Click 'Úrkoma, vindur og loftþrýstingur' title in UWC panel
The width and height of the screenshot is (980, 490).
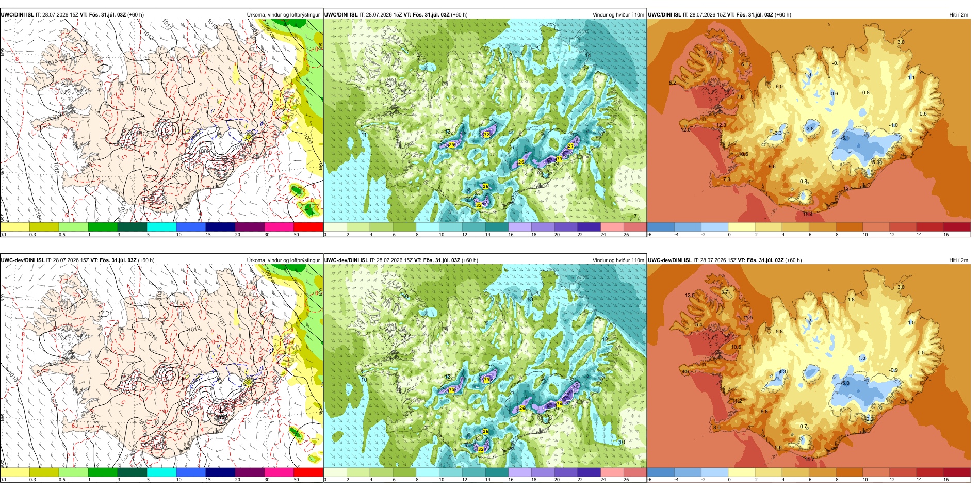pos(283,15)
